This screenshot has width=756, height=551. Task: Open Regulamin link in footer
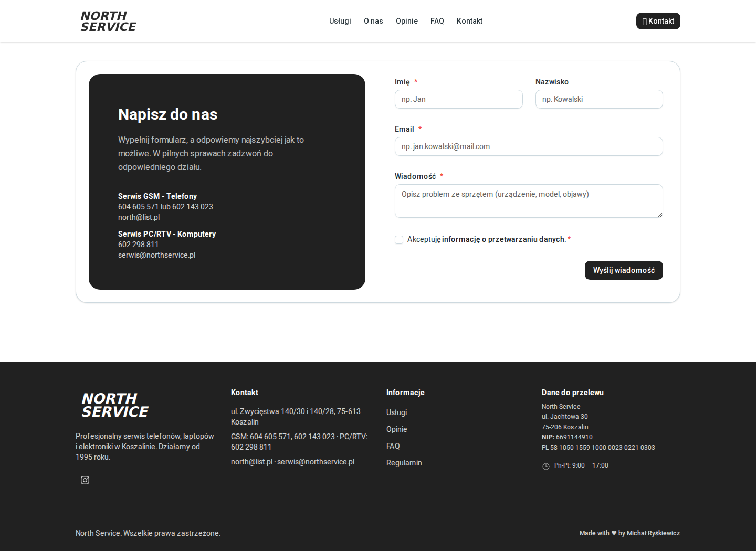coord(404,463)
